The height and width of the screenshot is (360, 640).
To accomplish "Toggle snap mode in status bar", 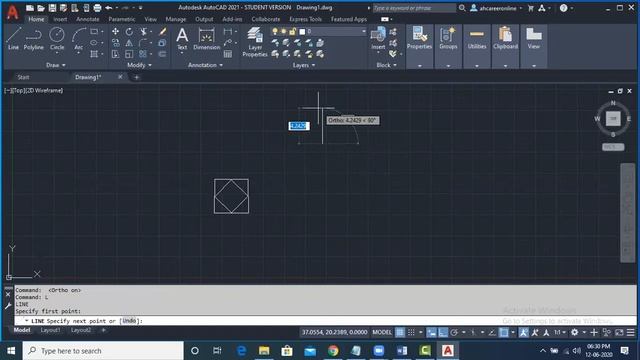I will click(411, 333).
